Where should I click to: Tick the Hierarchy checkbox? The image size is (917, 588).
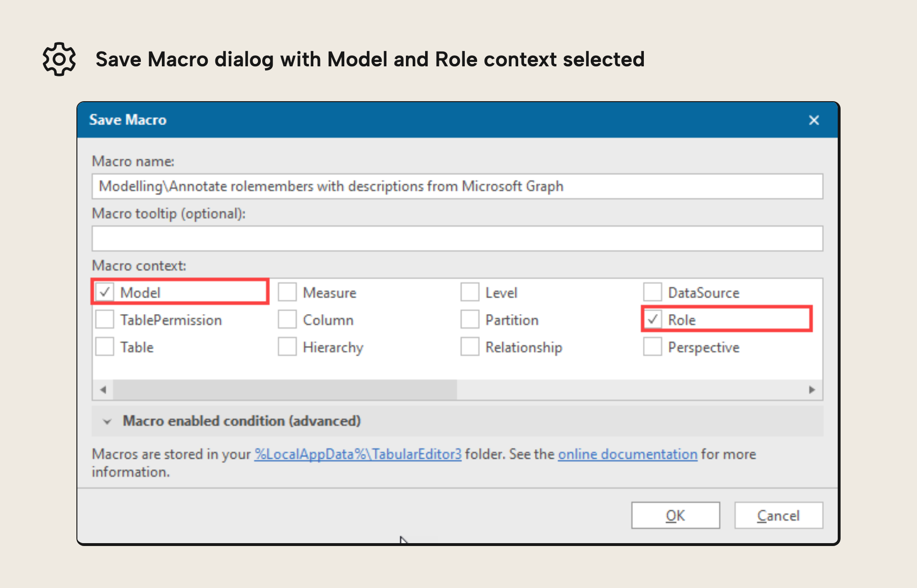tap(287, 346)
